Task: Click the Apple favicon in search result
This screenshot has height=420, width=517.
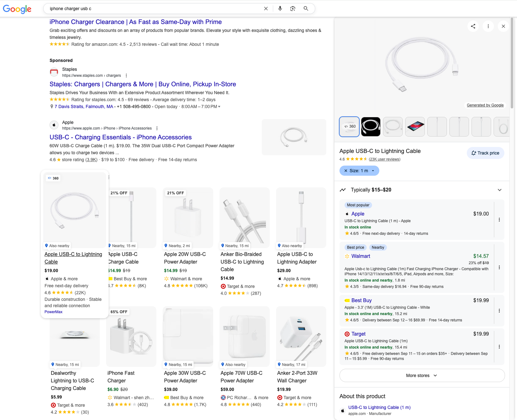Action: click(x=54, y=125)
